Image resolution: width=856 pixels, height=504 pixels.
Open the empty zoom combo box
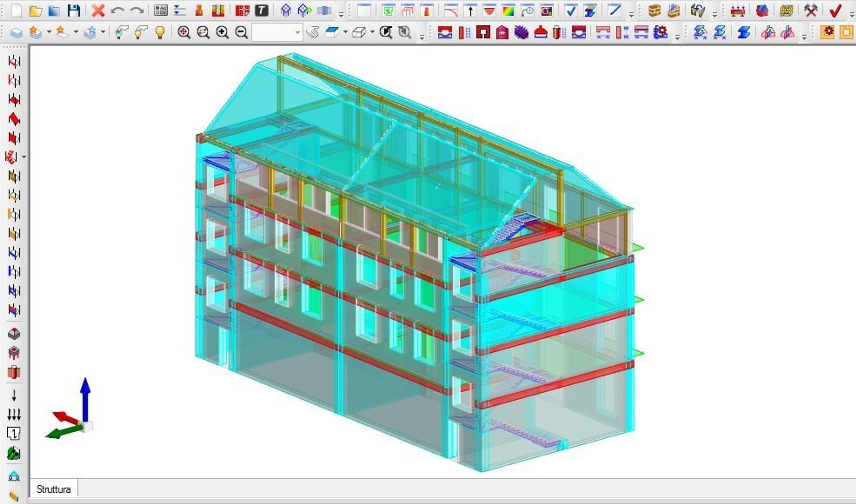(x=277, y=32)
